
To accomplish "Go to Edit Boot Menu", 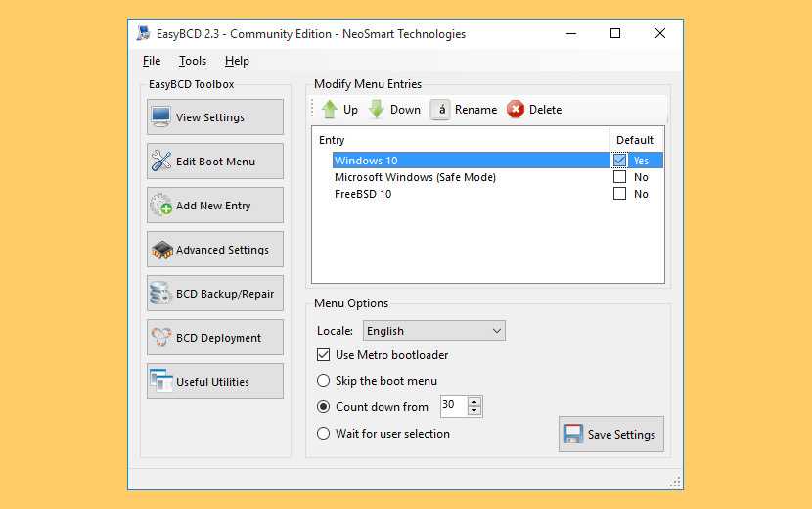I will click(x=215, y=162).
